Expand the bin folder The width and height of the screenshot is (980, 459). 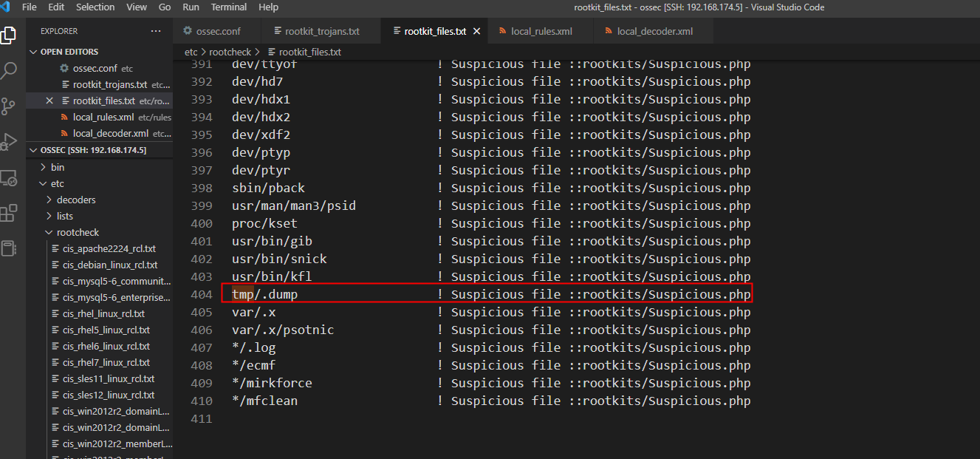[42, 167]
